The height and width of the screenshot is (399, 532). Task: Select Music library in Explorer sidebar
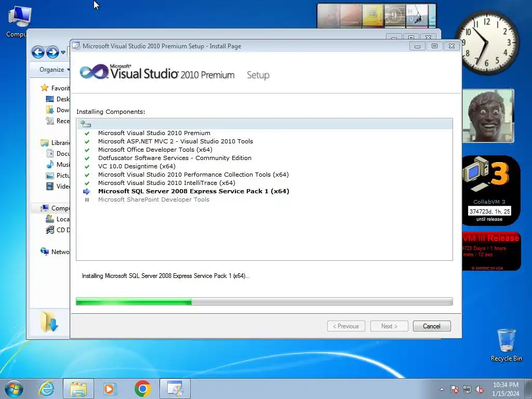pyautogui.click(x=58, y=165)
